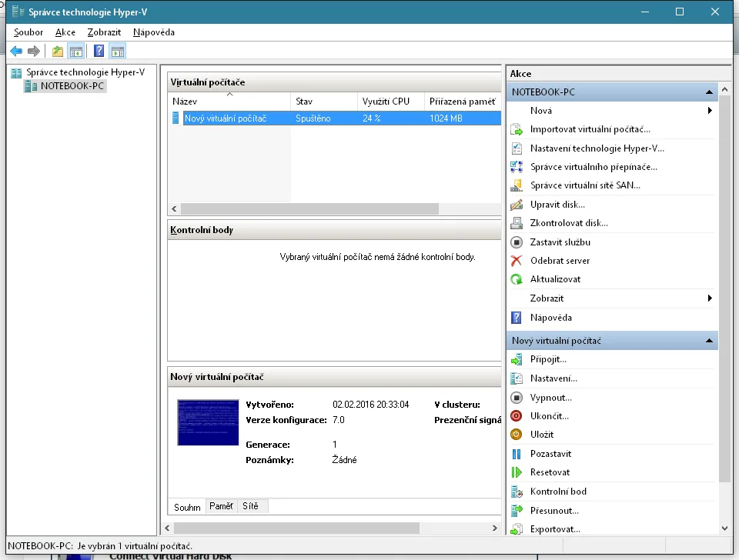Viewport: 739px width, 560px height.
Task: Click the Akce pane scroll down arrow
Action: coord(725,528)
